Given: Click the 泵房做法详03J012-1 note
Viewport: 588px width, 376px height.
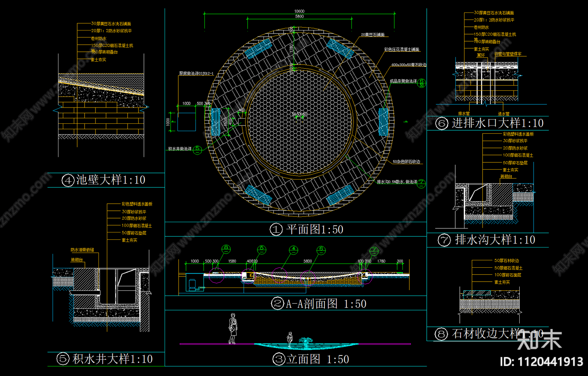Looking at the screenshot, I should [x=196, y=73].
